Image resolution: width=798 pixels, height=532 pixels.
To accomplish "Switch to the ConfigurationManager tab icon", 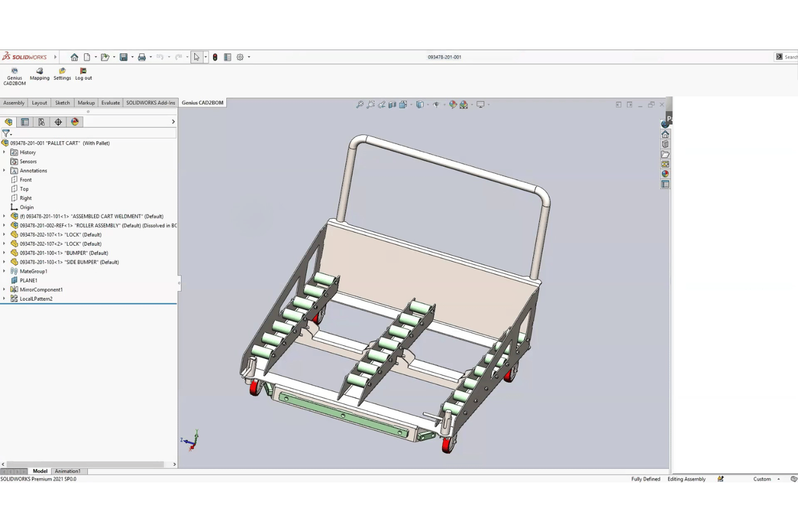I will click(x=42, y=122).
